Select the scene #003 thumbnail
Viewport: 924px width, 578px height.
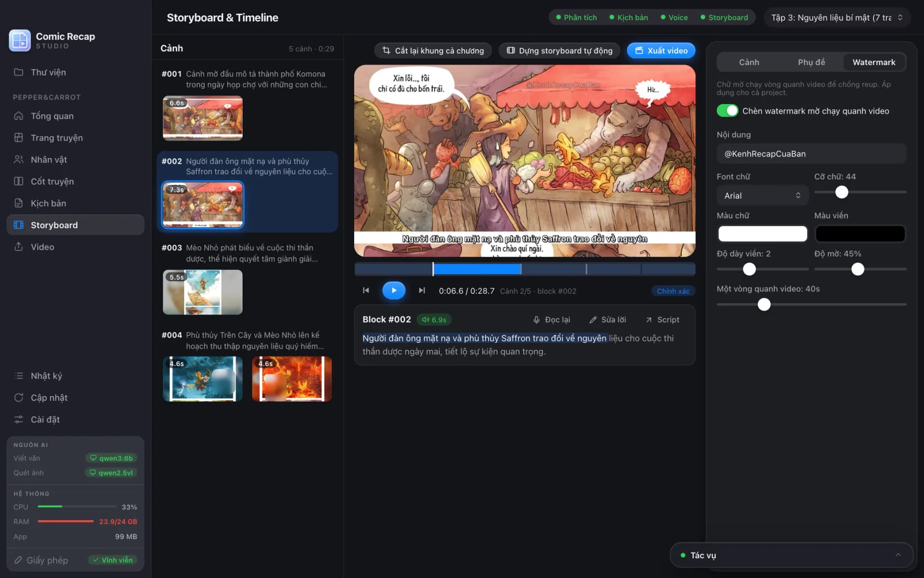click(x=203, y=292)
